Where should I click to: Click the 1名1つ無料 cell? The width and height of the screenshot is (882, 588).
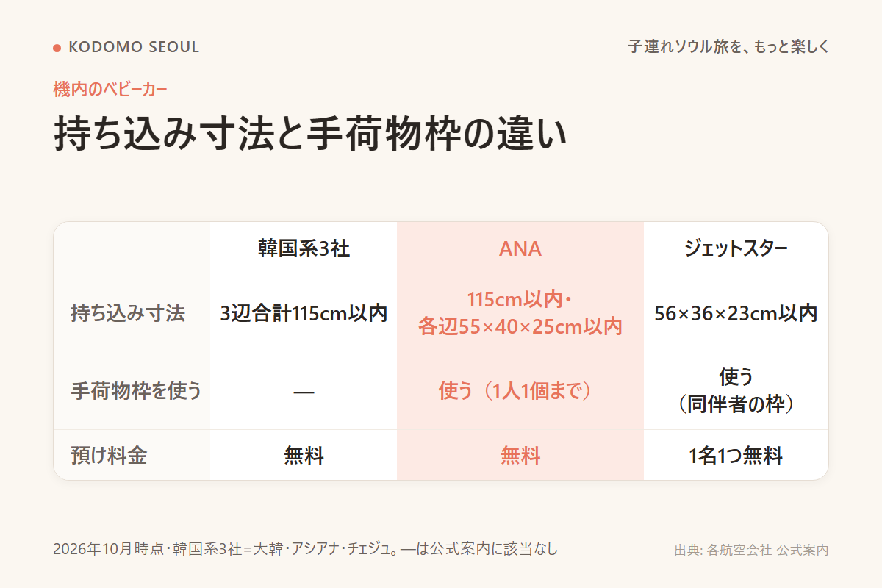736,456
